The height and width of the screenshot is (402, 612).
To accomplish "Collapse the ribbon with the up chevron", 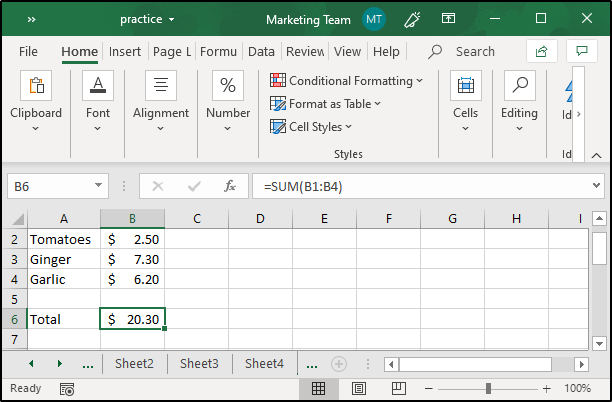I will pos(596,155).
